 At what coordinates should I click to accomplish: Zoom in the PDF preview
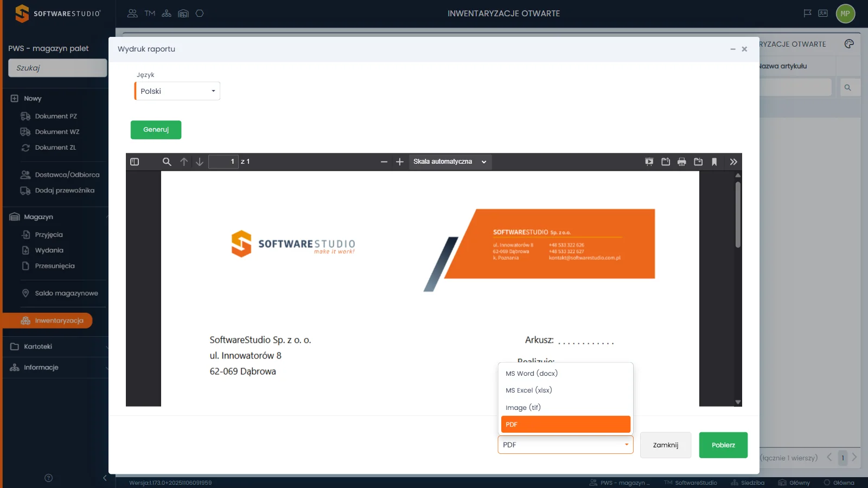400,162
